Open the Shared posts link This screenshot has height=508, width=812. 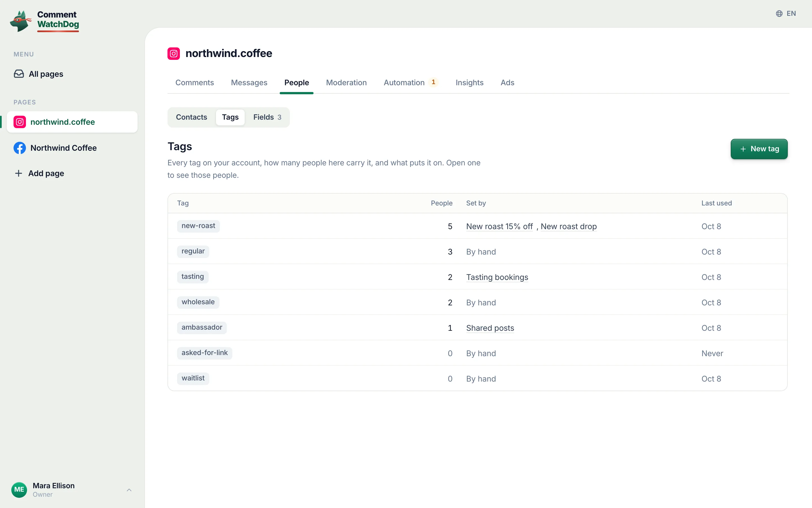tap(490, 328)
